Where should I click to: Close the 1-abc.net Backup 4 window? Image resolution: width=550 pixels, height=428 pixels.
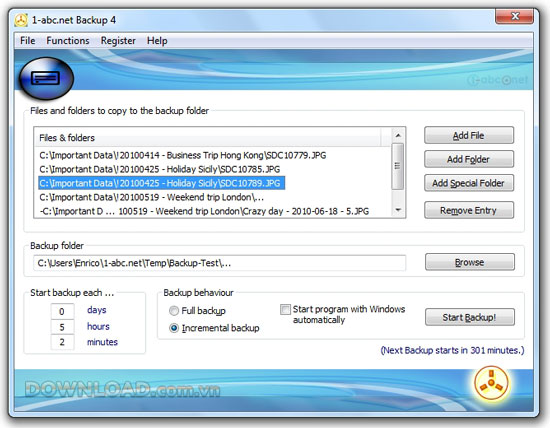[515, 16]
